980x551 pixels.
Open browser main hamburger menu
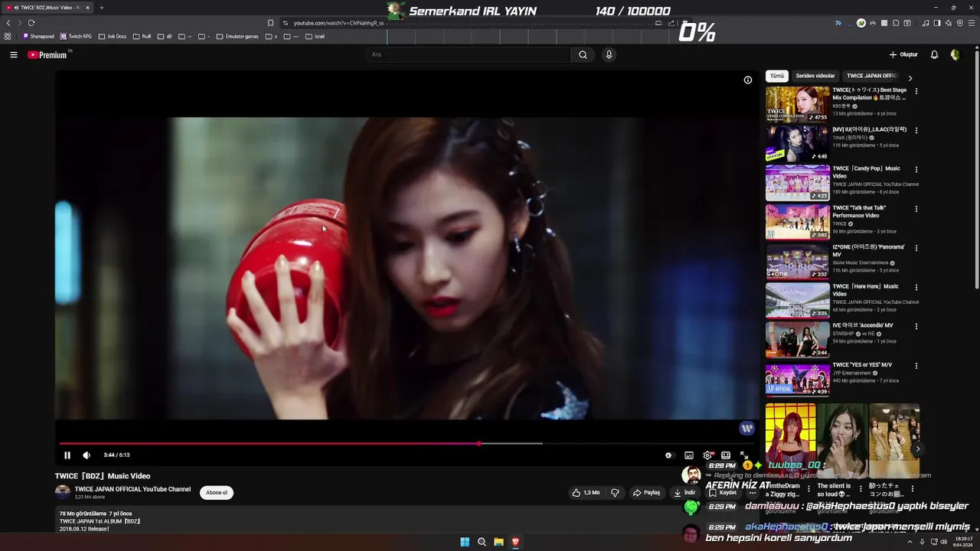(972, 23)
